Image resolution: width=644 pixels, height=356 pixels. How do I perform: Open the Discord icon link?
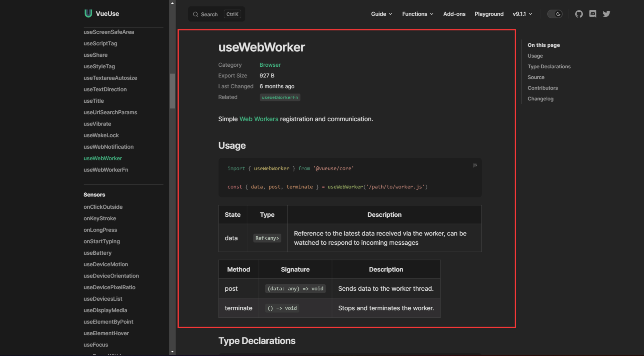coord(593,14)
